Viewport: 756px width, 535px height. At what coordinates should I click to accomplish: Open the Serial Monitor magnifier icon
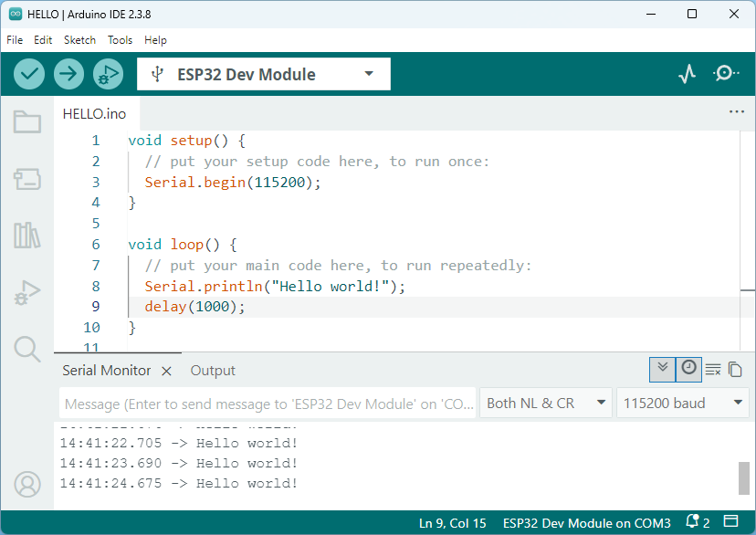tap(726, 74)
